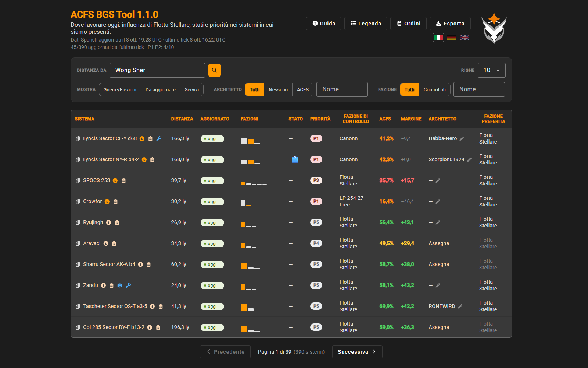
Task: Click the Distanza da input containing Wong Sher
Action: [x=157, y=70]
